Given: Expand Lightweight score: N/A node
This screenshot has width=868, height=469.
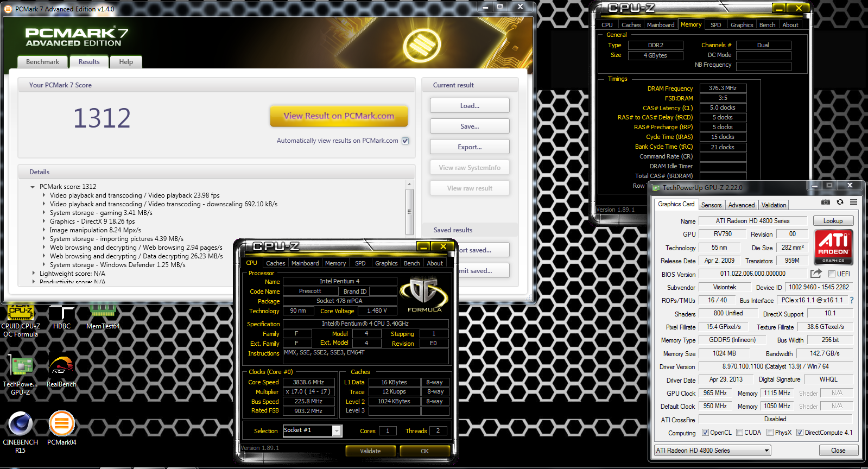Looking at the screenshot, I should click(x=33, y=274).
